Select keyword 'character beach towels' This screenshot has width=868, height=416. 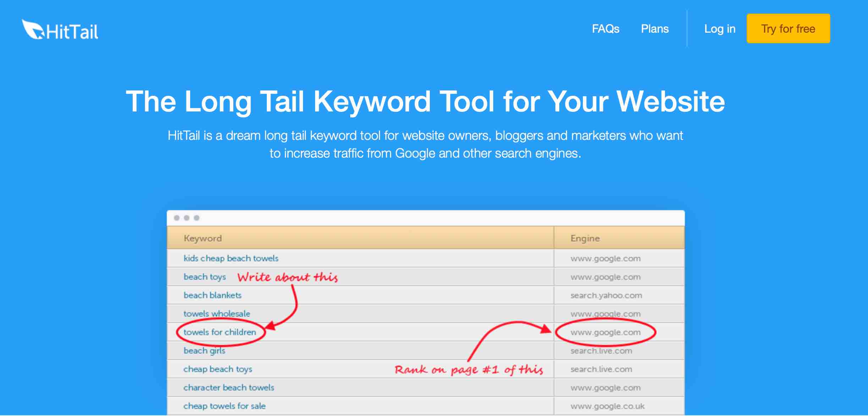tap(229, 388)
